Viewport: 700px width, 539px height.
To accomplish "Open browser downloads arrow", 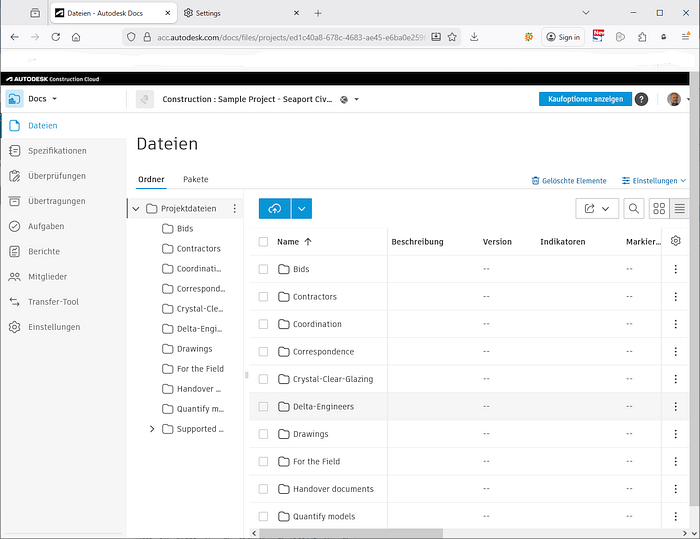I will 474,37.
